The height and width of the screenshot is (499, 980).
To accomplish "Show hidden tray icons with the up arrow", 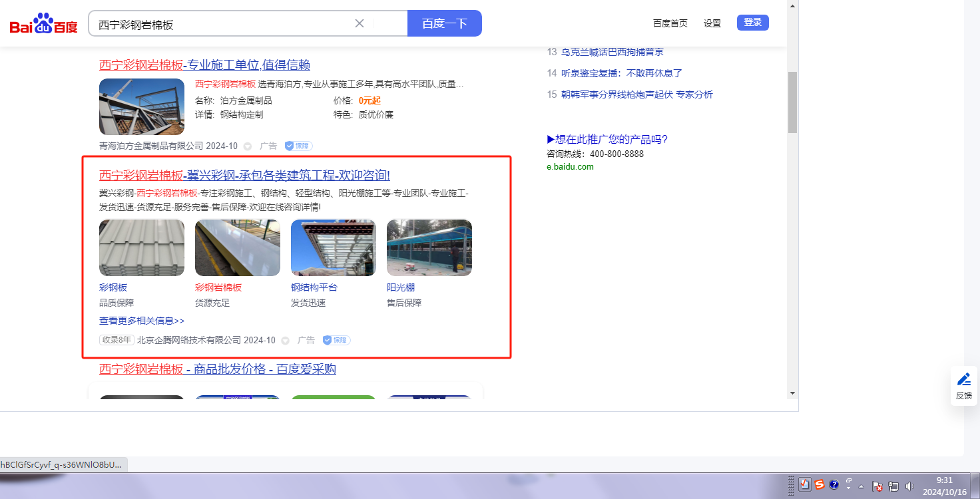I will point(861,486).
